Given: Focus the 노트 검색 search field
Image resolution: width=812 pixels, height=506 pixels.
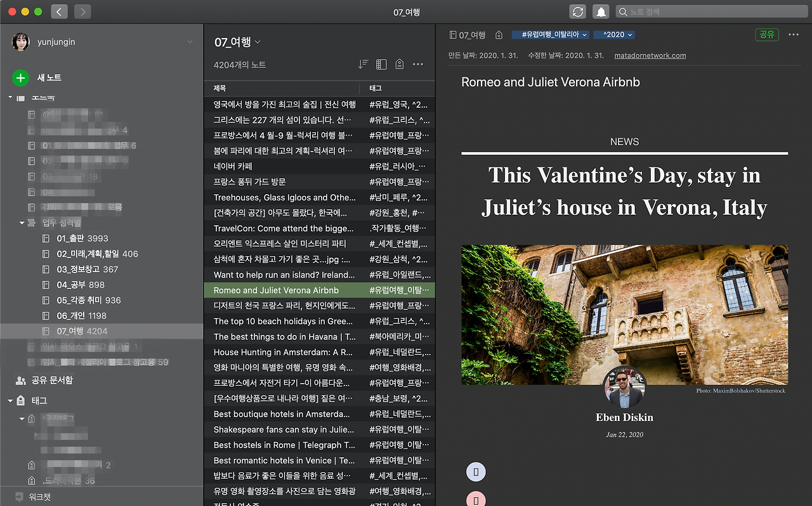Looking at the screenshot, I should pos(713,11).
